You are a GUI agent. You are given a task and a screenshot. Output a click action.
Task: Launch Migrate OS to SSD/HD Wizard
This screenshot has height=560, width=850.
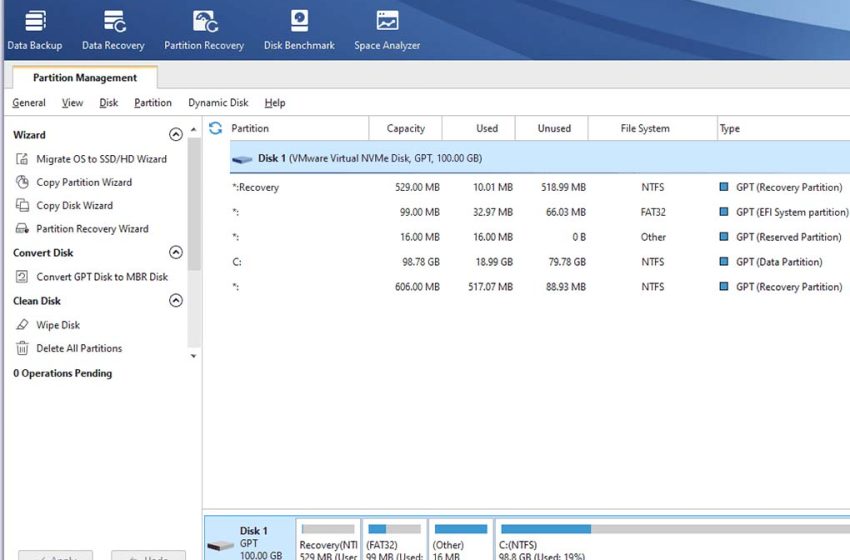pyautogui.click(x=101, y=159)
